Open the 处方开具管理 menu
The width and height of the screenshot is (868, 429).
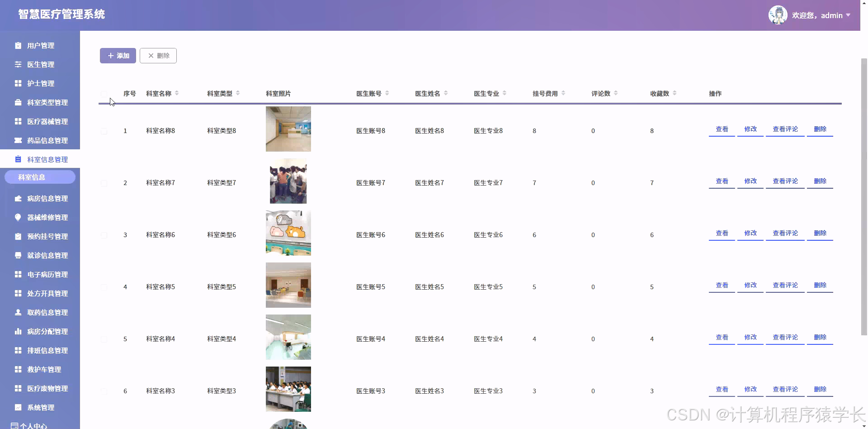(x=40, y=293)
